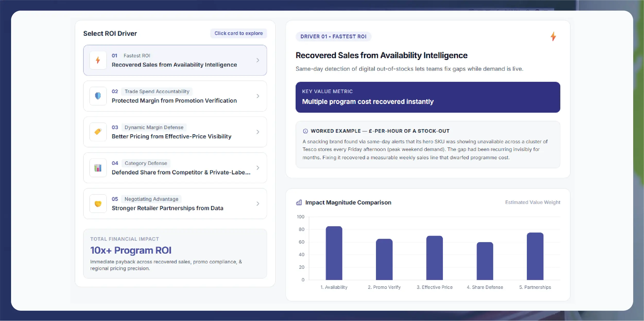Click the info icon beside Worked Example
The width and height of the screenshot is (644, 321).
pyautogui.click(x=305, y=131)
